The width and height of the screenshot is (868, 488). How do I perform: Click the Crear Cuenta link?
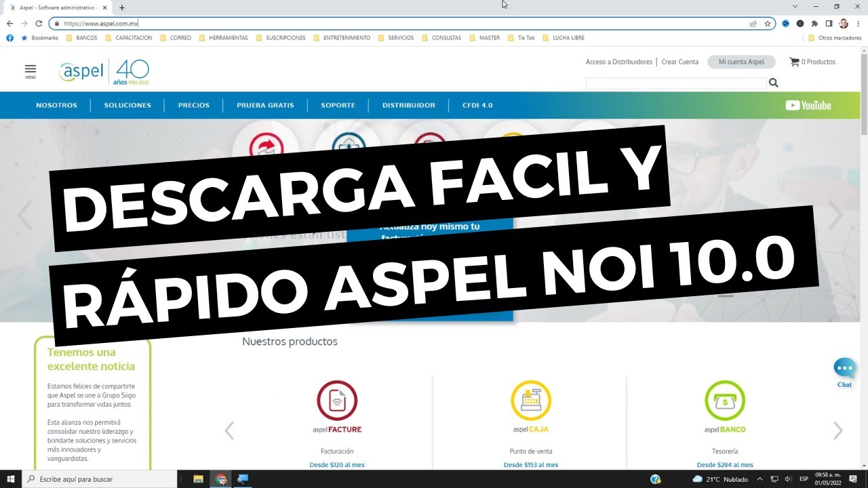click(679, 62)
